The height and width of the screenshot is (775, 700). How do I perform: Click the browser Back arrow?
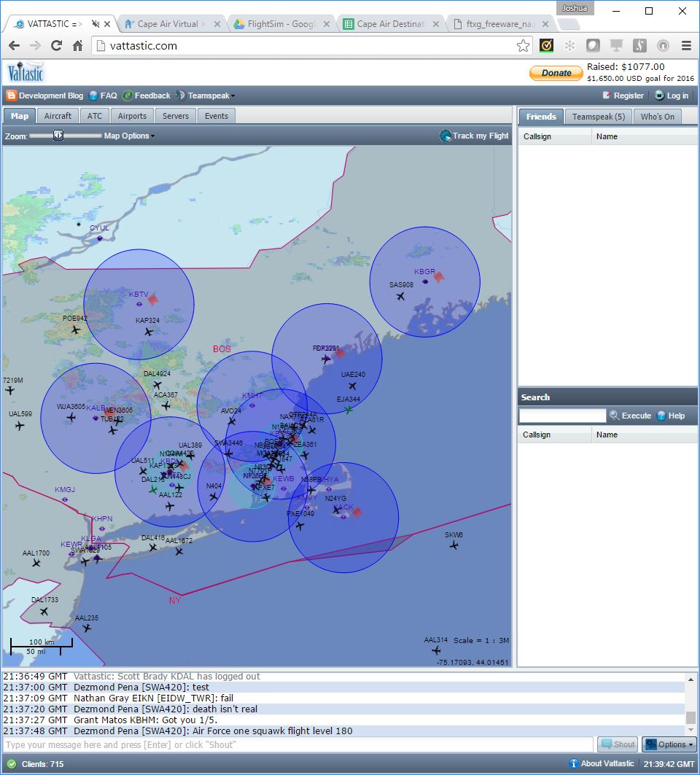15,46
